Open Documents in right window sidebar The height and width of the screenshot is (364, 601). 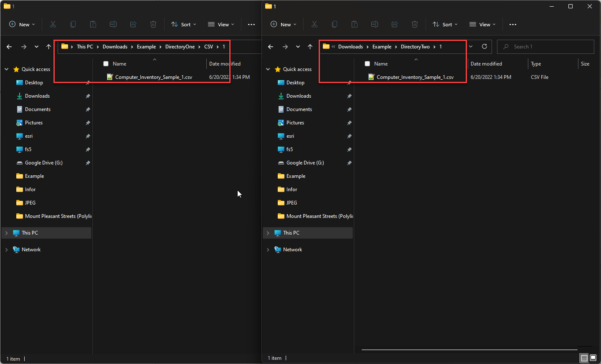[299, 109]
